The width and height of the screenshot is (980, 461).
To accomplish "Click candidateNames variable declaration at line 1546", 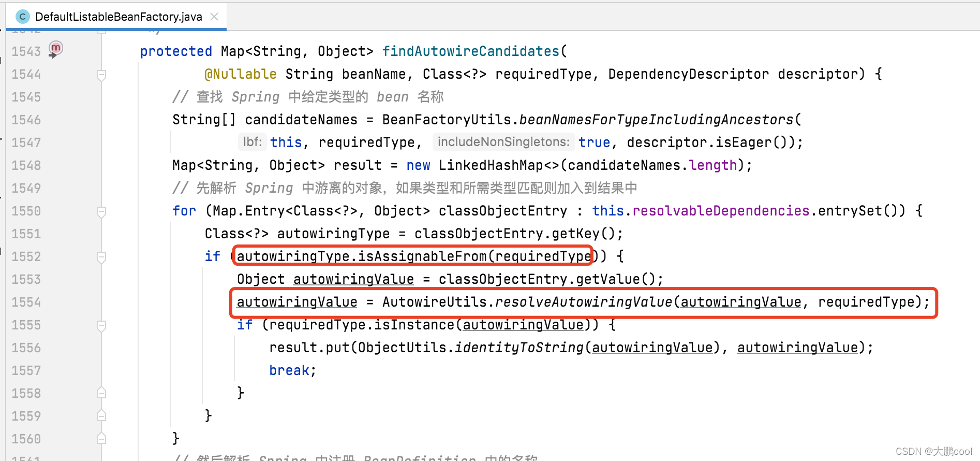I will point(301,120).
